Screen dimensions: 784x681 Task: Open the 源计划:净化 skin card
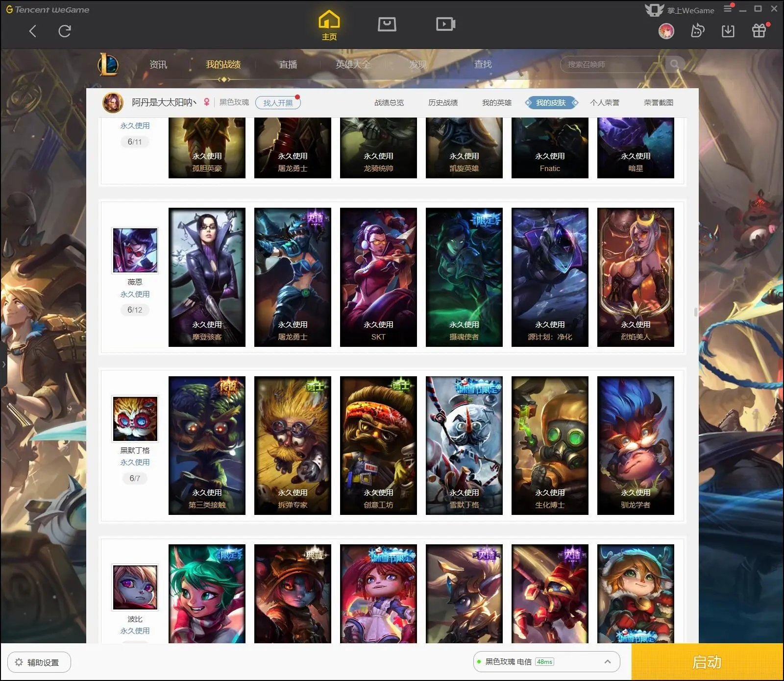[x=550, y=277]
